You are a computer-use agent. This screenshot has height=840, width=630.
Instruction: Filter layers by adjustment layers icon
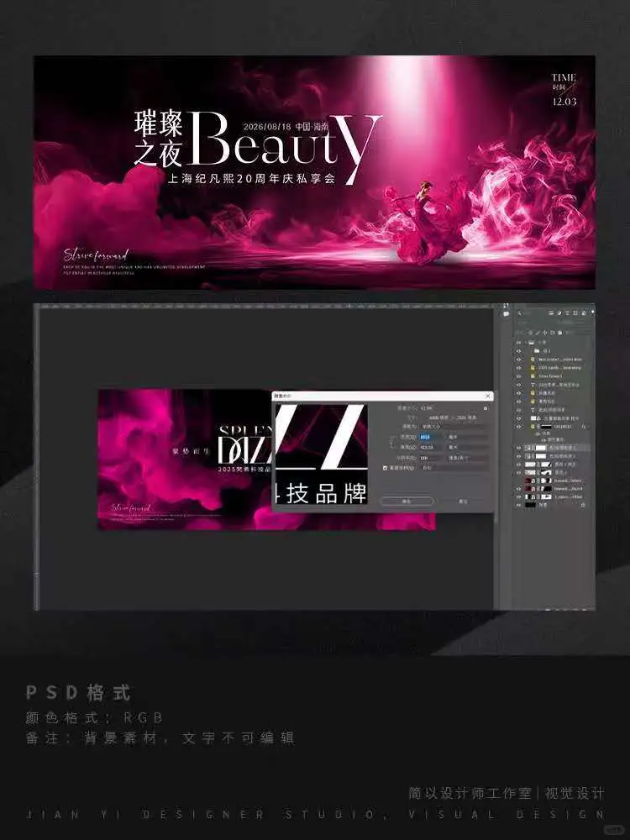tap(559, 312)
